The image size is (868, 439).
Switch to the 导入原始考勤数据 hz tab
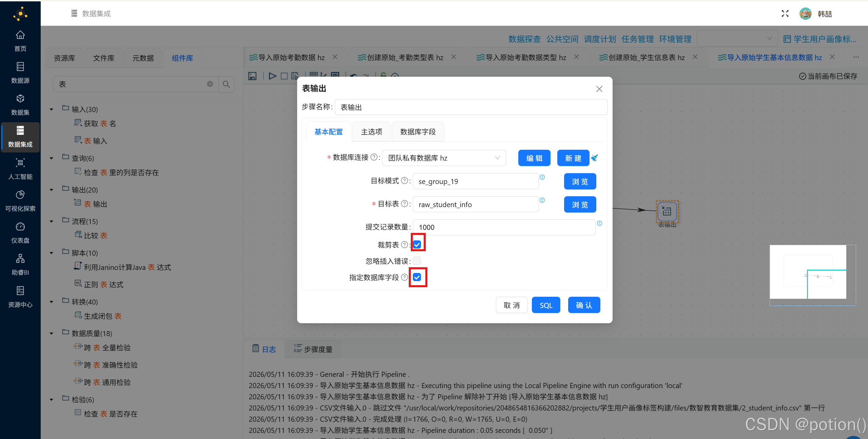tap(292, 57)
